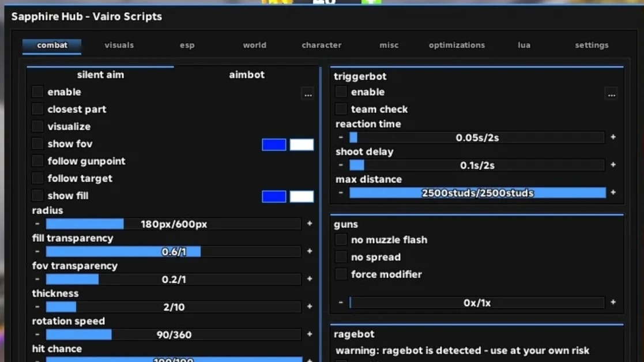Open the triggerbot enable options ellipsis

[x=612, y=94]
